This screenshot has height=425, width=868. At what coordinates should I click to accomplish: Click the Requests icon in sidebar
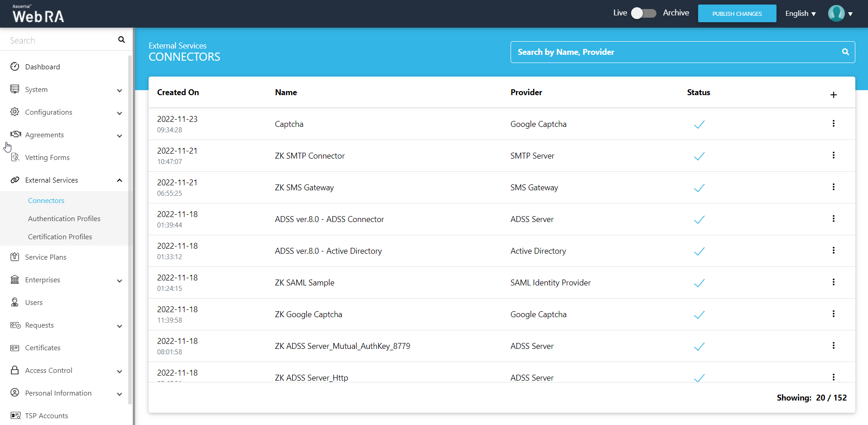pyautogui.click(x=15, y=325)
